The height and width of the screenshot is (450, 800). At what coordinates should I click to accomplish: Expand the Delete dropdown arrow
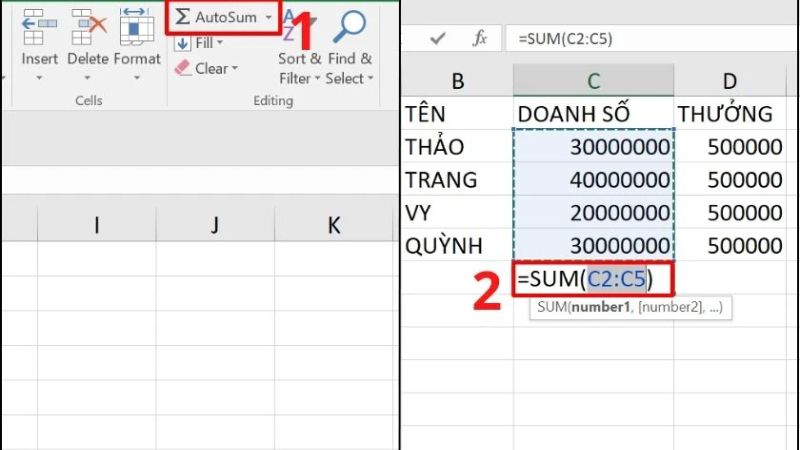[x=87, y=78]
